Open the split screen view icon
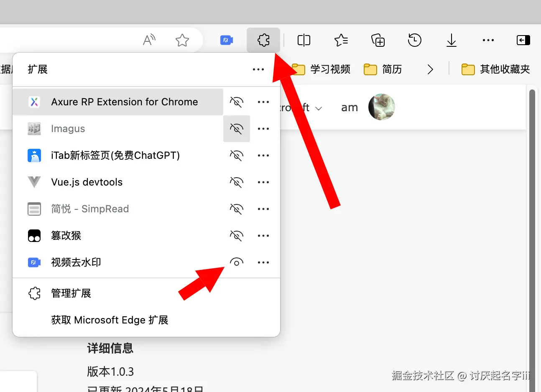 (x=304, y=40)
